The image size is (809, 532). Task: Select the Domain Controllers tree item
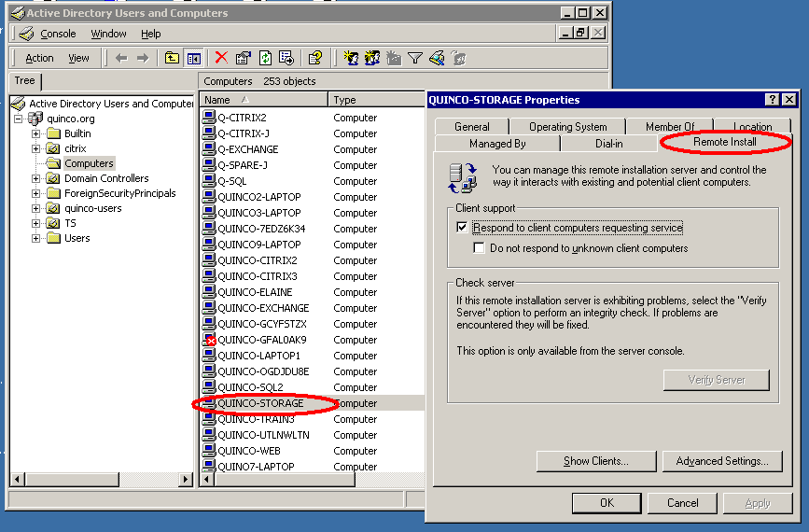coord(106,178)
